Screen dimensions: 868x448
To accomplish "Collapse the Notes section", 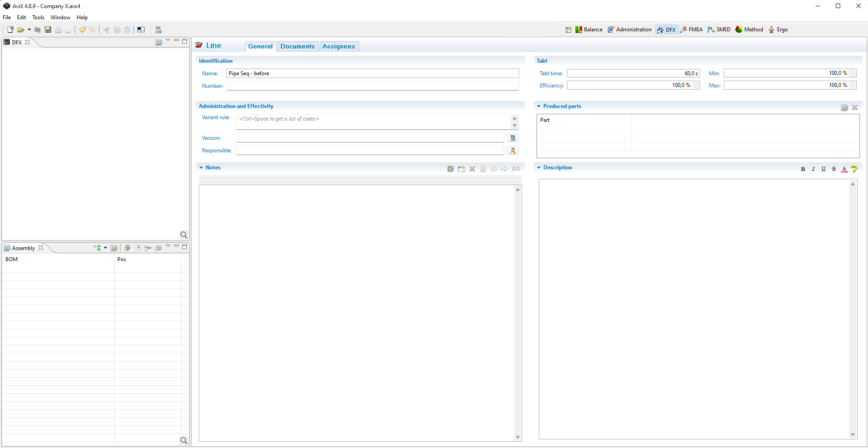I will (201, 168).
